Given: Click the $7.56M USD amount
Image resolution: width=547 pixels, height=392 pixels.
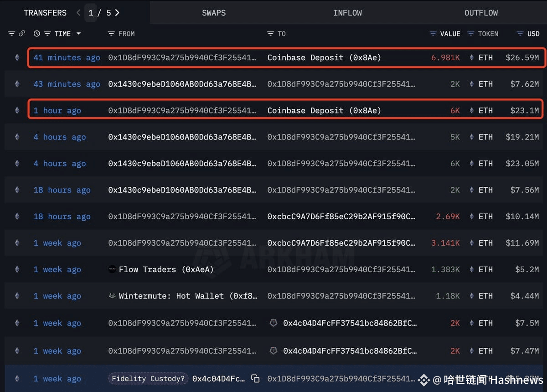Looking at the screenshot, I should point(525,190).
